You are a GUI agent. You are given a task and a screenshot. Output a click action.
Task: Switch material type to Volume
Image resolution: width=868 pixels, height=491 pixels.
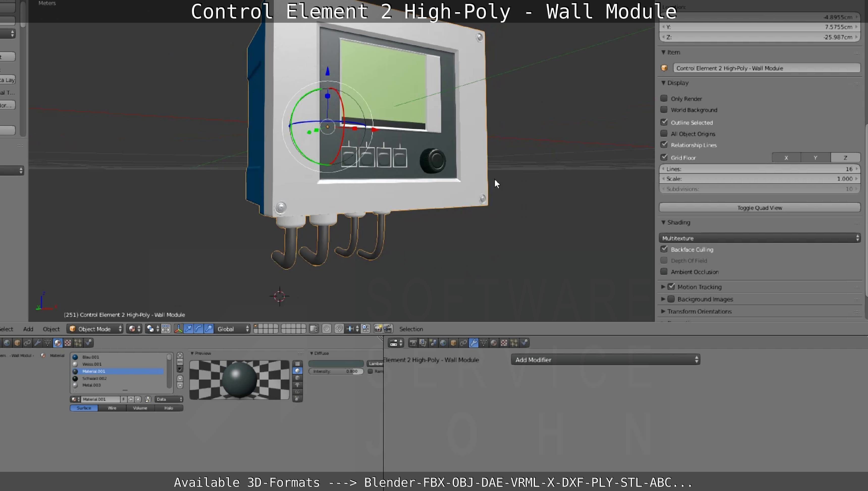pos(140,408)
